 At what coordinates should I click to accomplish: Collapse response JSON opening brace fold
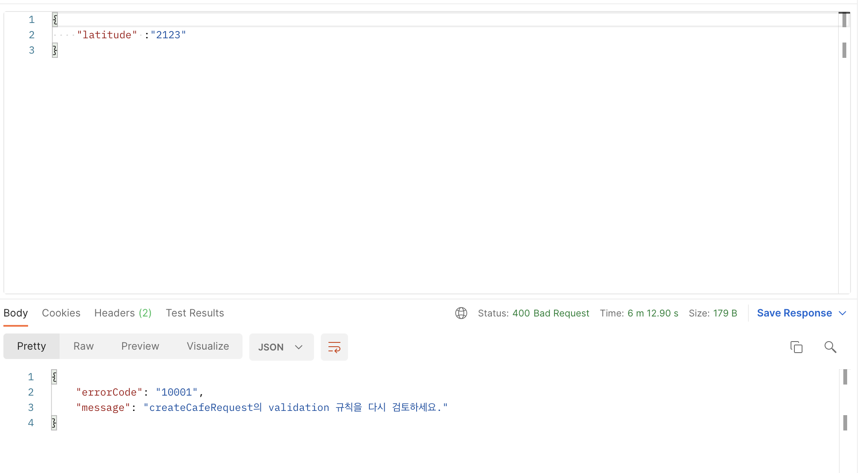tap(54, 377)
